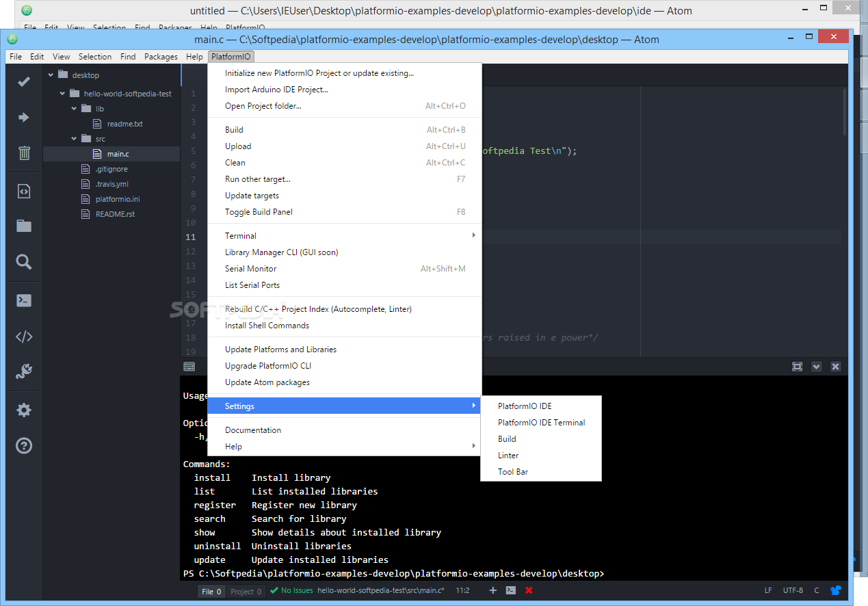Choose Upgrade PlatformIO CLI

pyautogui.click(x=345, y=365)
